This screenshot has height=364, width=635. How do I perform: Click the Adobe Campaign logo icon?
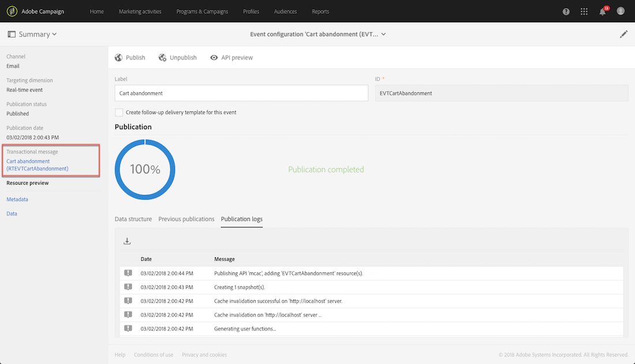(12, 12)
